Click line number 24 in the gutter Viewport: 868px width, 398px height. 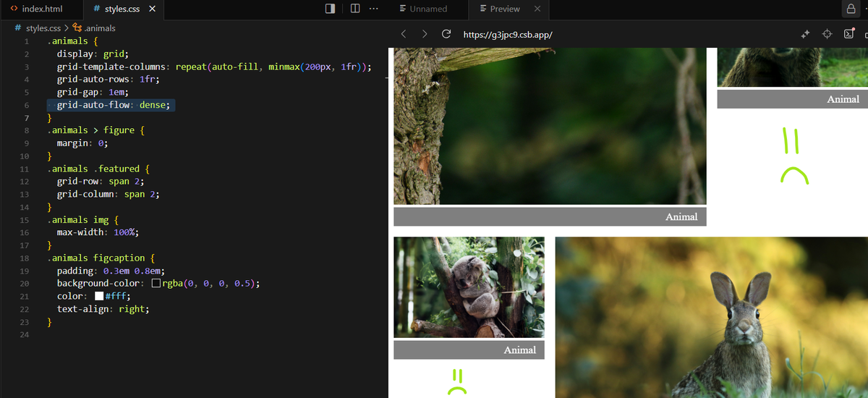25,334
